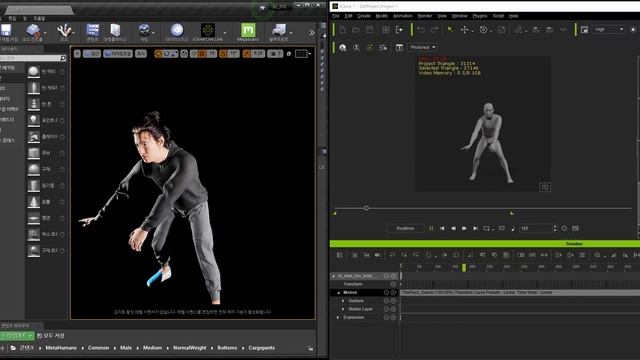The width and height of the screenshot is (640, 360).
Task: Click MetaHumans in Content Browser breadcrumb
Action: pos(61,348)
